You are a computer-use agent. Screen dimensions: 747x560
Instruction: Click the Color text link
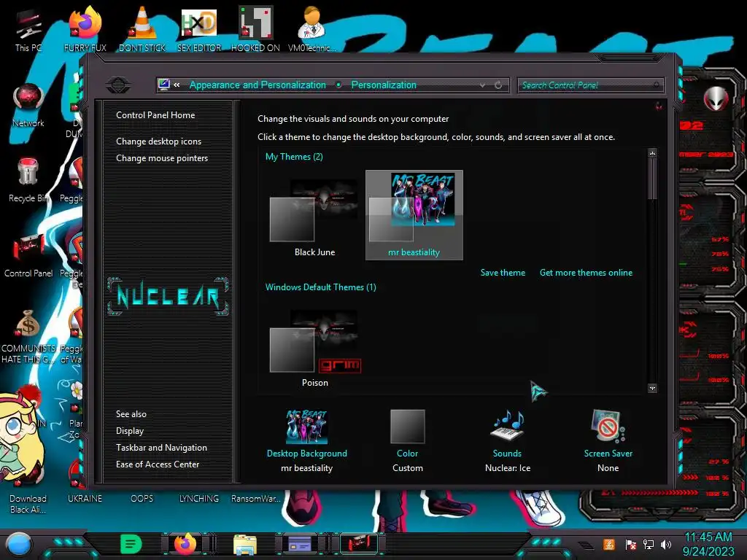tap(407, 454)
